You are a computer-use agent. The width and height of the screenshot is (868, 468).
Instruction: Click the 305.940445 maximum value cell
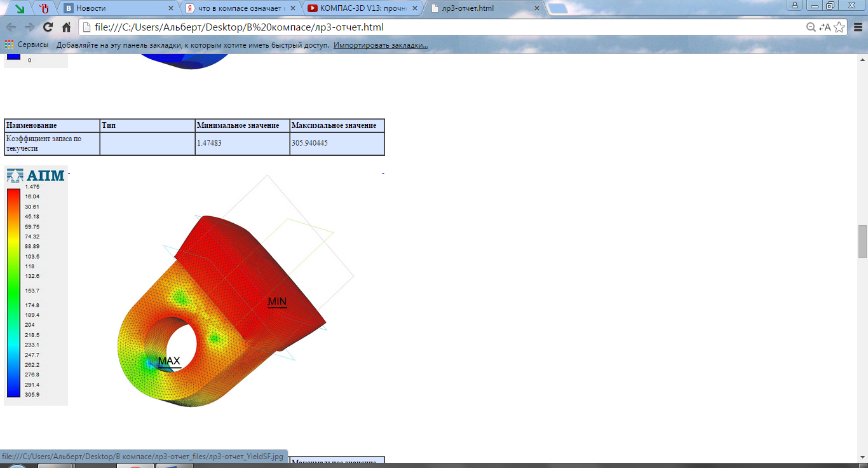[x=337, y=144]
